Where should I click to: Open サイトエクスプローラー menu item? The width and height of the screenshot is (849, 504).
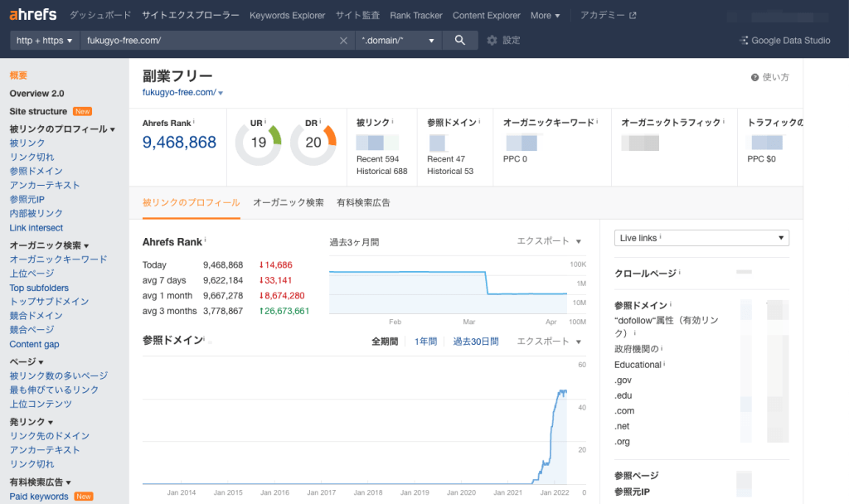point(191,15)
